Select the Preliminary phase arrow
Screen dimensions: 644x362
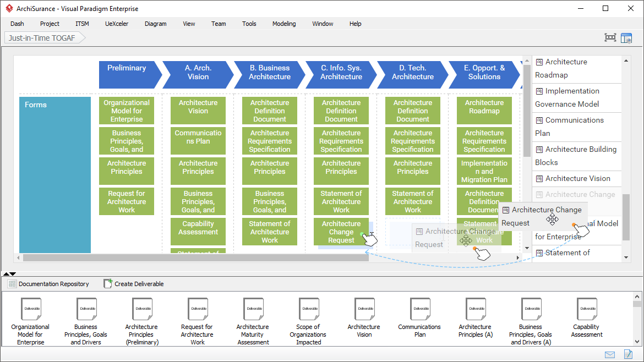pyautogui.click(x=130, y=75)
